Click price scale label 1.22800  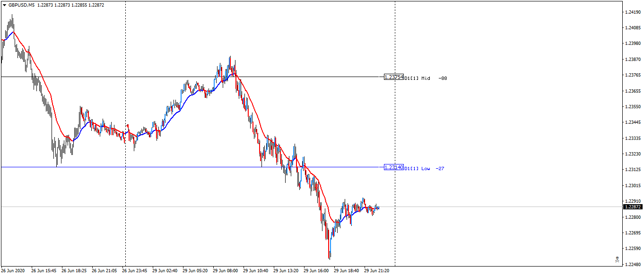click(x=633, y=216)
